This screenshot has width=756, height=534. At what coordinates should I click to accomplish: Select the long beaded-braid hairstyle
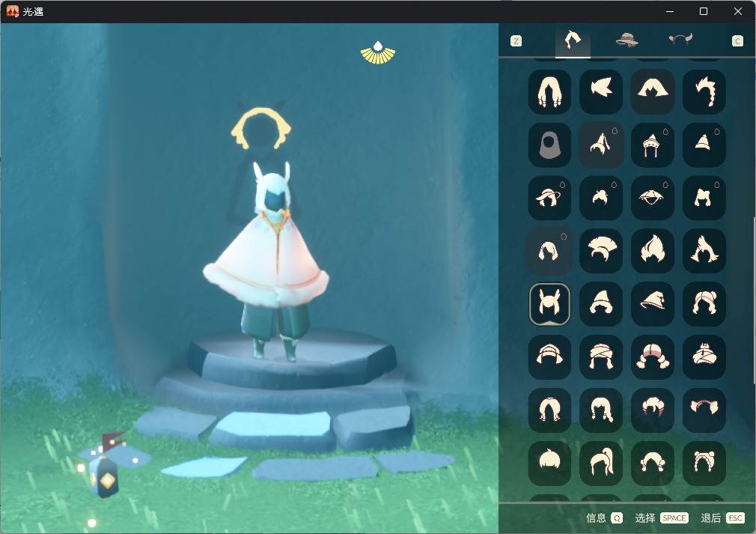(x=549, y=91)
